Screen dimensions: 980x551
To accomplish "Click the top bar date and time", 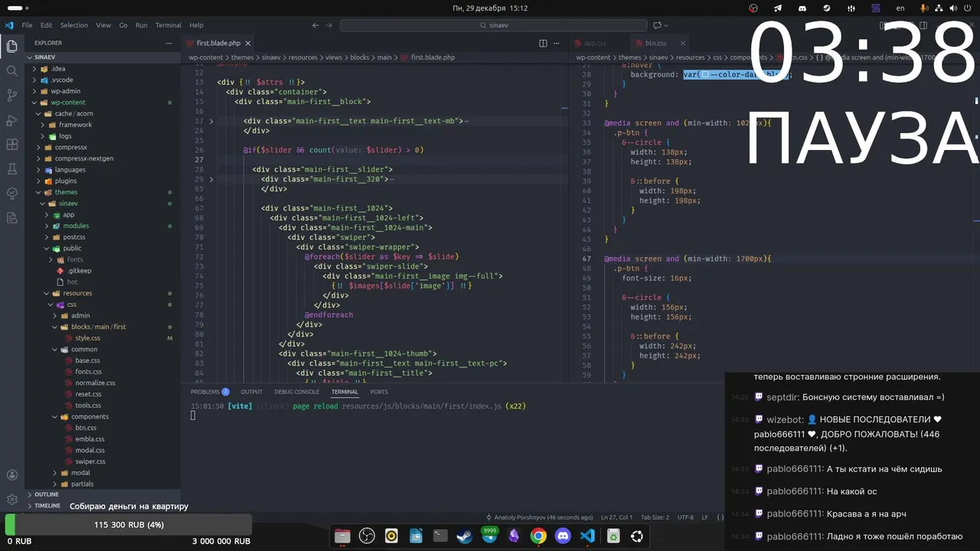I will [x=490, y=8].
